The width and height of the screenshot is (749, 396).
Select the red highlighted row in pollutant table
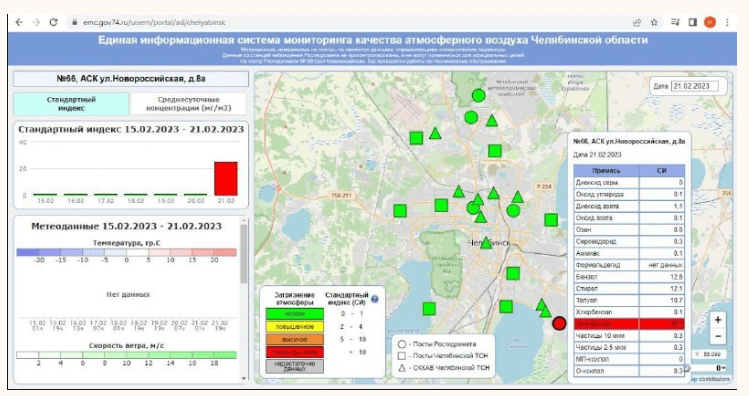629,324
